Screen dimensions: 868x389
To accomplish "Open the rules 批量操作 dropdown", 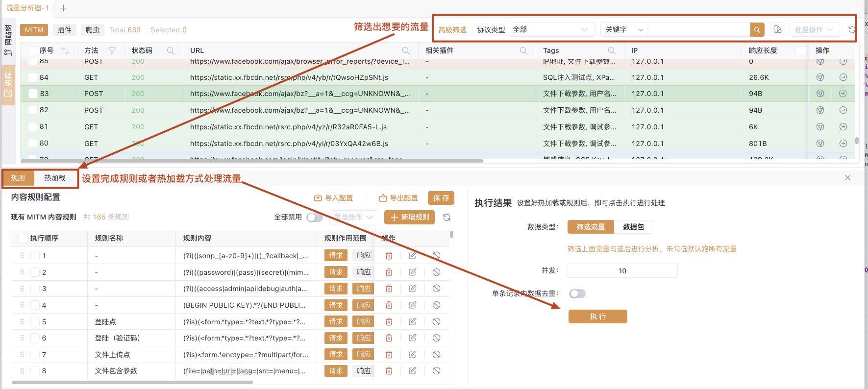I will pos(354,217).
